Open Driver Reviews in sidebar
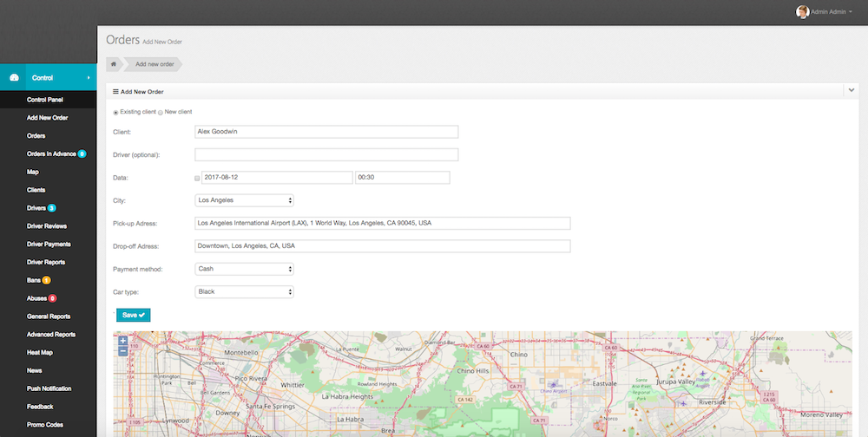The width and height of the screenshot is (868, 437). coord(47,226)
